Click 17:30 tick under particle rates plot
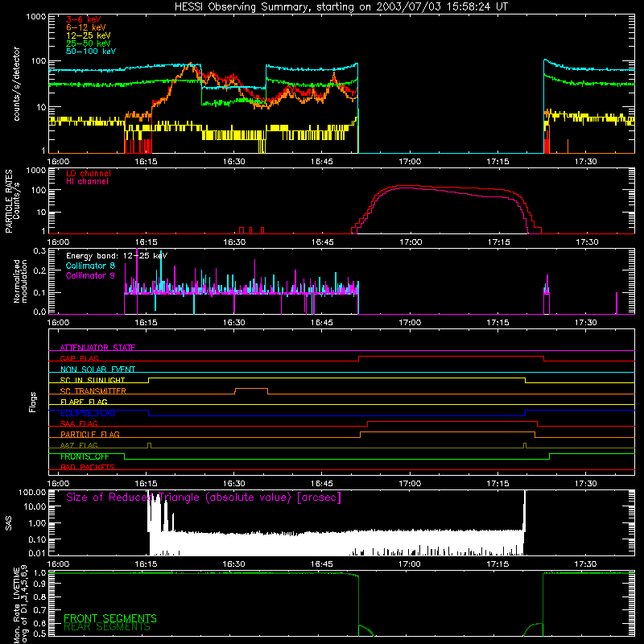644x644 pixels. pos(587,242)
